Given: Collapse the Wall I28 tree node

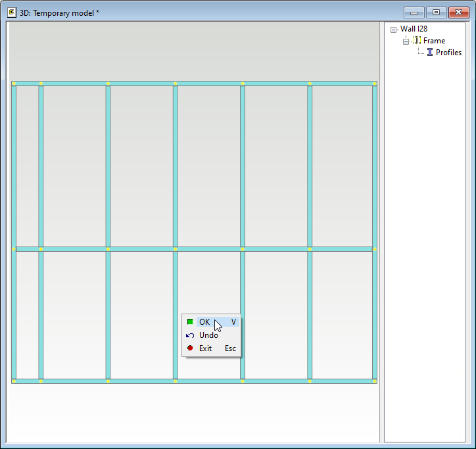Looking at the screenshot, I should [393, 30].
